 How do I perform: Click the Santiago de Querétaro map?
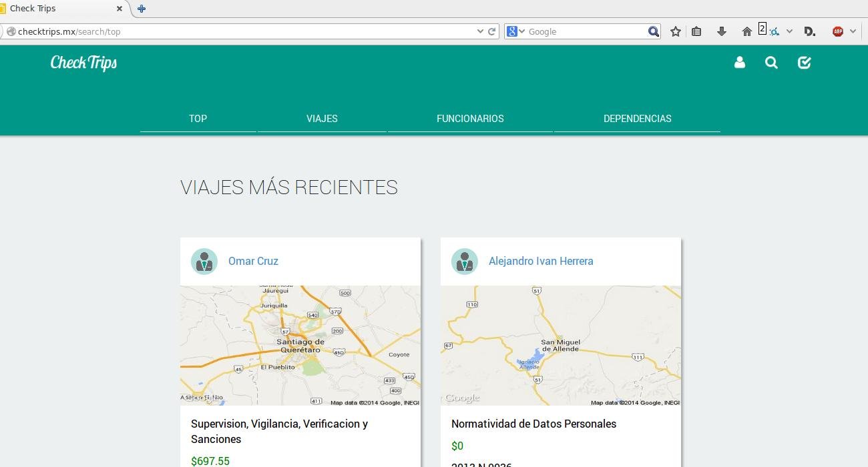click(300, 346)
